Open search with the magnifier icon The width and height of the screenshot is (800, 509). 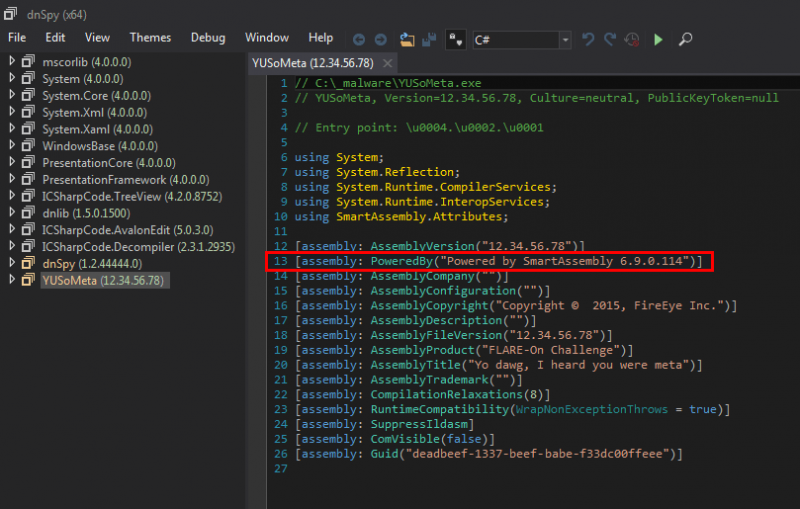(x=686, y=39)
